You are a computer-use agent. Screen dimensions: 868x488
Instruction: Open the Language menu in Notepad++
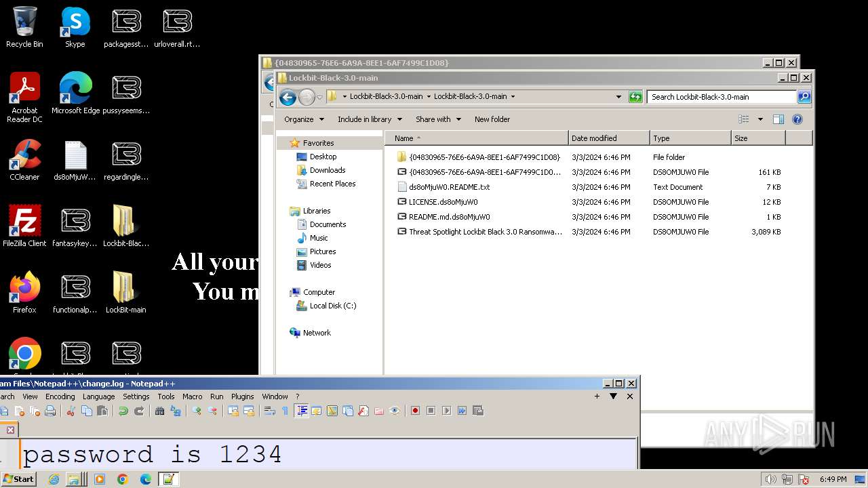tap(99, 396)
